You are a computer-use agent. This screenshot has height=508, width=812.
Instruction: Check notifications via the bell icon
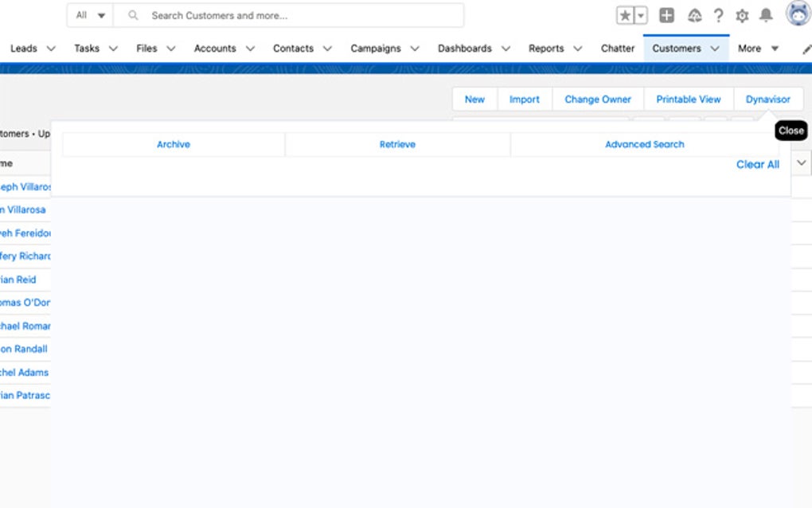[x=765, y=15]
